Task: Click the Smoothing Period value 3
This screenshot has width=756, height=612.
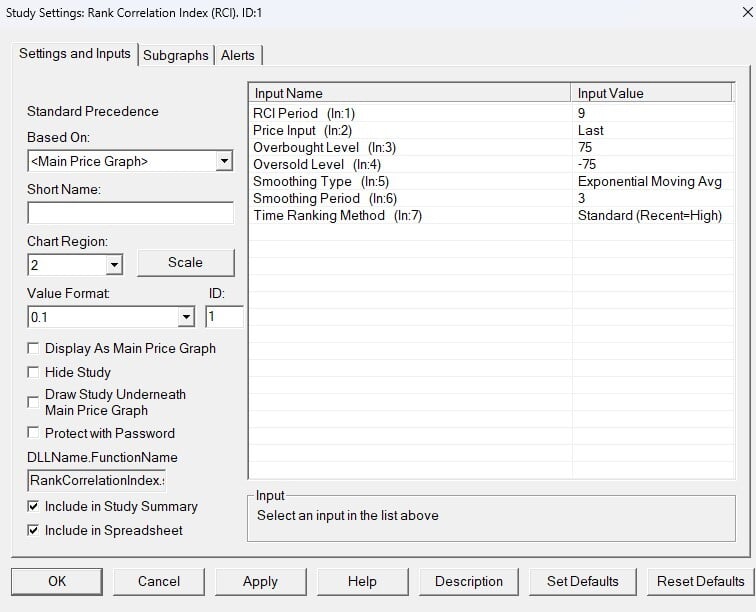Action: (581, 198)
